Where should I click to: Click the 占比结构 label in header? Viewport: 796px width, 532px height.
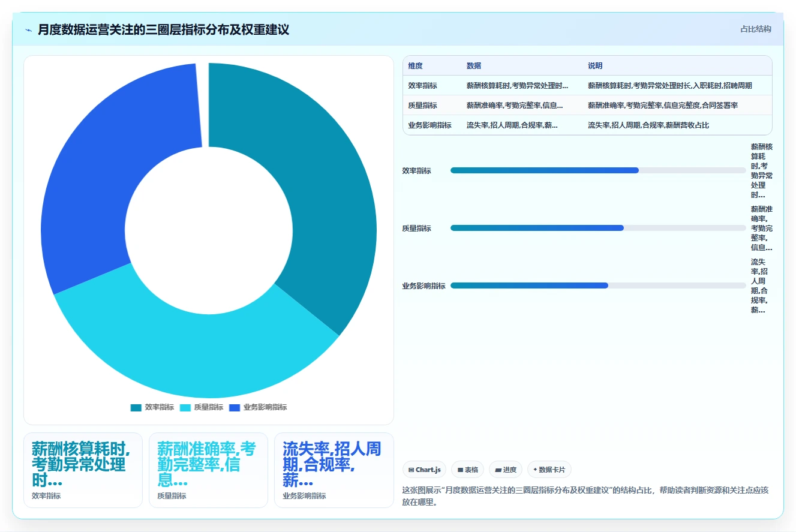point(756,29)
